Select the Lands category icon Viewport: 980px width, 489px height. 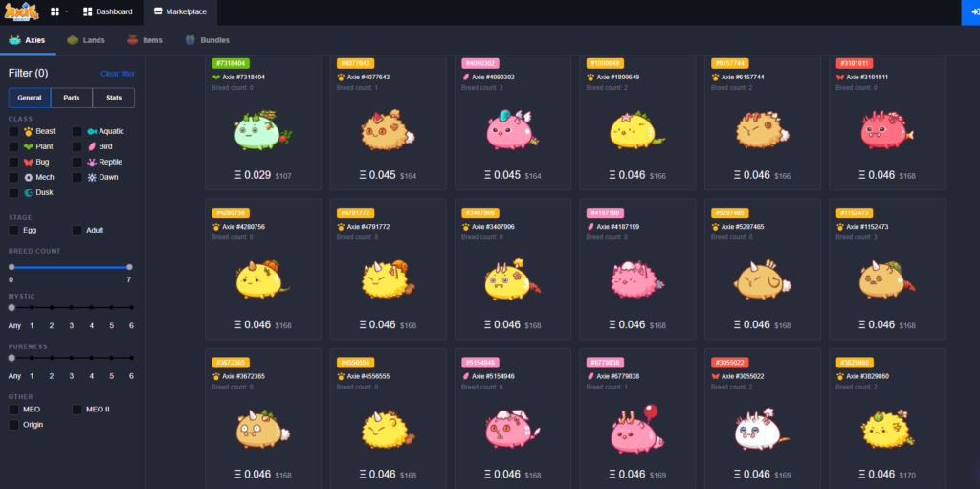pyautogui.click(x=72, y=40)
